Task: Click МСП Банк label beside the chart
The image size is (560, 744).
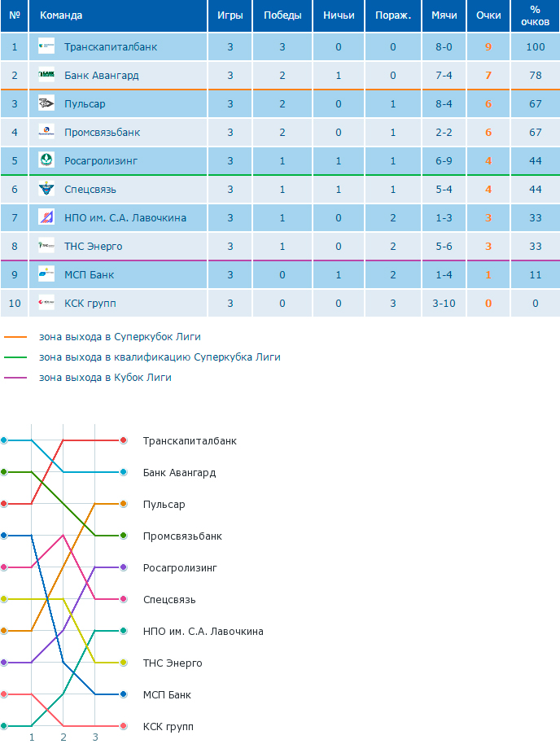Action: 167,695
